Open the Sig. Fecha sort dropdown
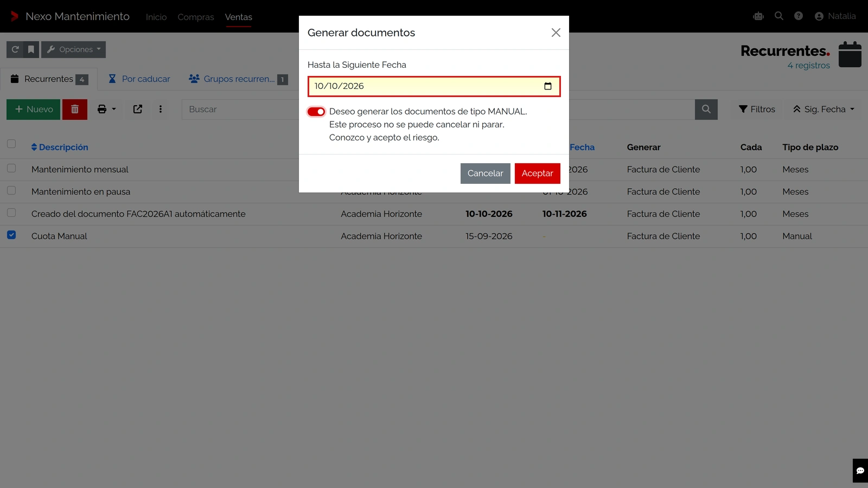The width and height of the screenshot is (868, 488). tap(824, 110)
